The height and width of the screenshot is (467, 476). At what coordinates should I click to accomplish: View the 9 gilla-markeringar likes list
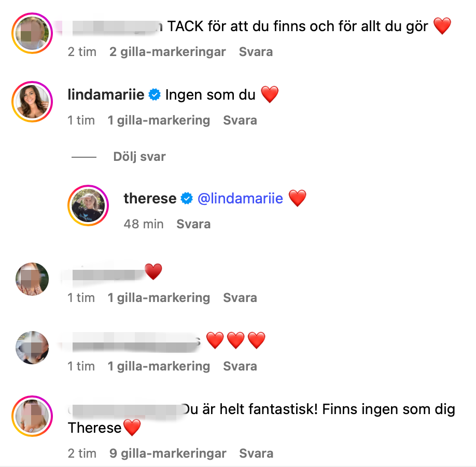[167, 454]
